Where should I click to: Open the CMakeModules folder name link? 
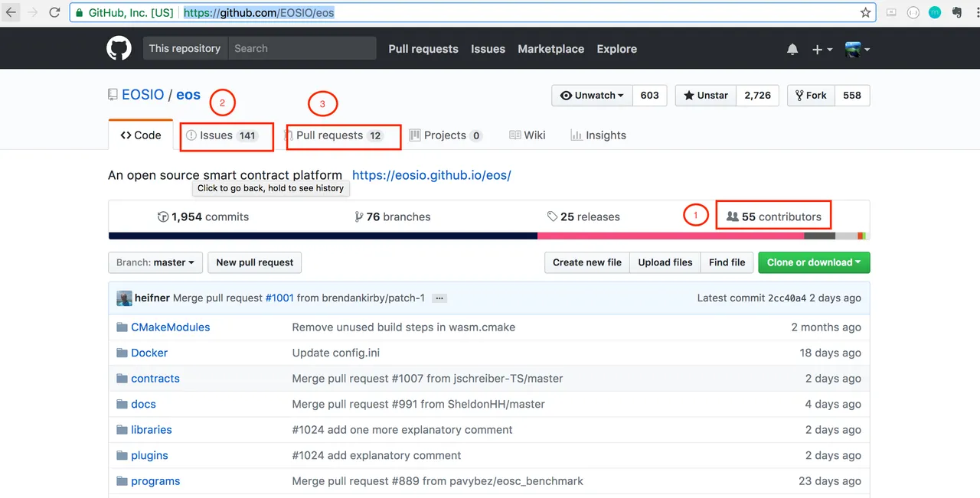click(171, 327)
